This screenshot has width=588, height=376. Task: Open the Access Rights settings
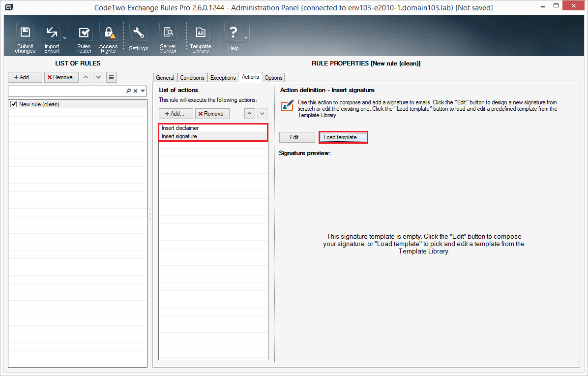108,38
